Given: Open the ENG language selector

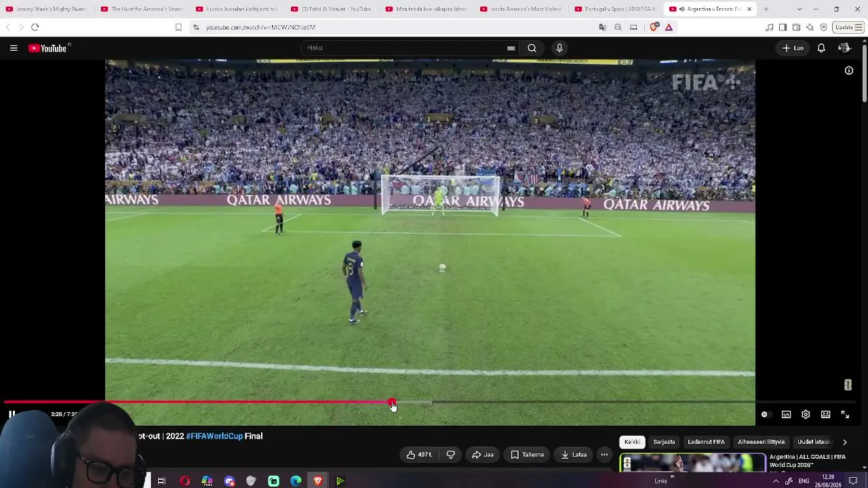Looking at the screenshot, I should pos(804,481).
